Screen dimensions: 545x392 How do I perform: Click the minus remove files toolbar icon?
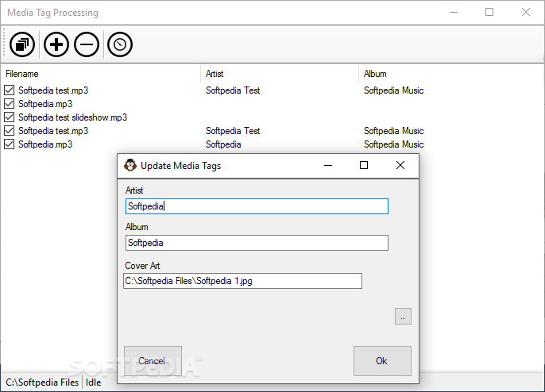click(87, 44)
